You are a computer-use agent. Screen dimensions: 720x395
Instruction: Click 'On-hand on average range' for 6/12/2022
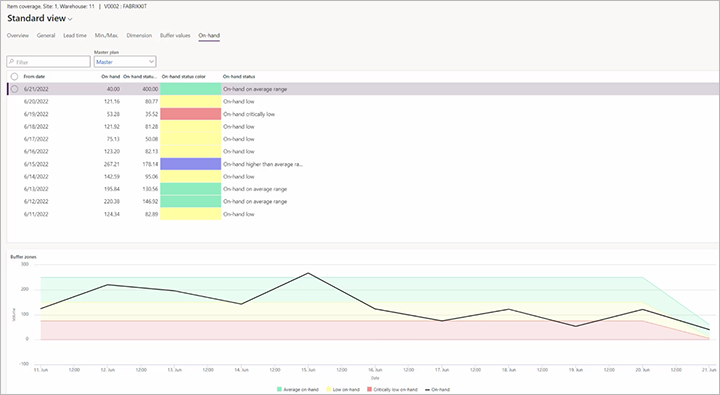pos(255,201)
